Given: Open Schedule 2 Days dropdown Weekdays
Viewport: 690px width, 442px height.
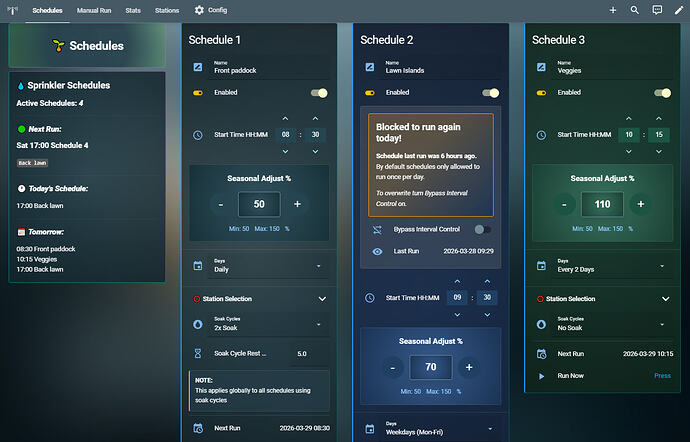Looking at the screenshot, I should [x=440, y=428].
